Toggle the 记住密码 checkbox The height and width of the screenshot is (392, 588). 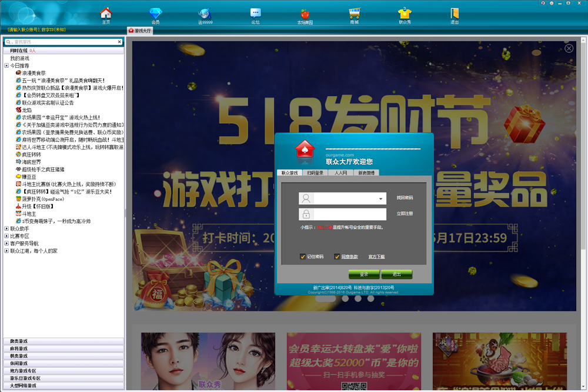[x=303, y=257]
